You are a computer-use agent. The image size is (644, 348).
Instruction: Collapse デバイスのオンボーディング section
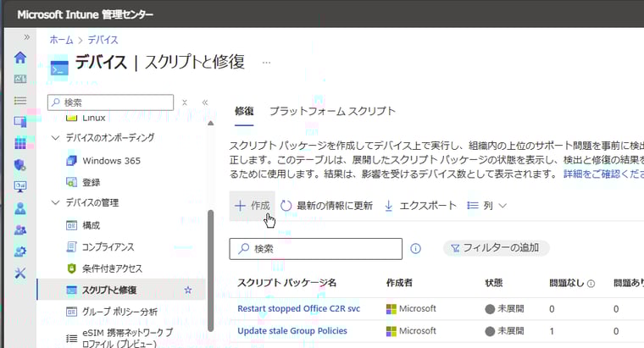(x=55, y=137)
